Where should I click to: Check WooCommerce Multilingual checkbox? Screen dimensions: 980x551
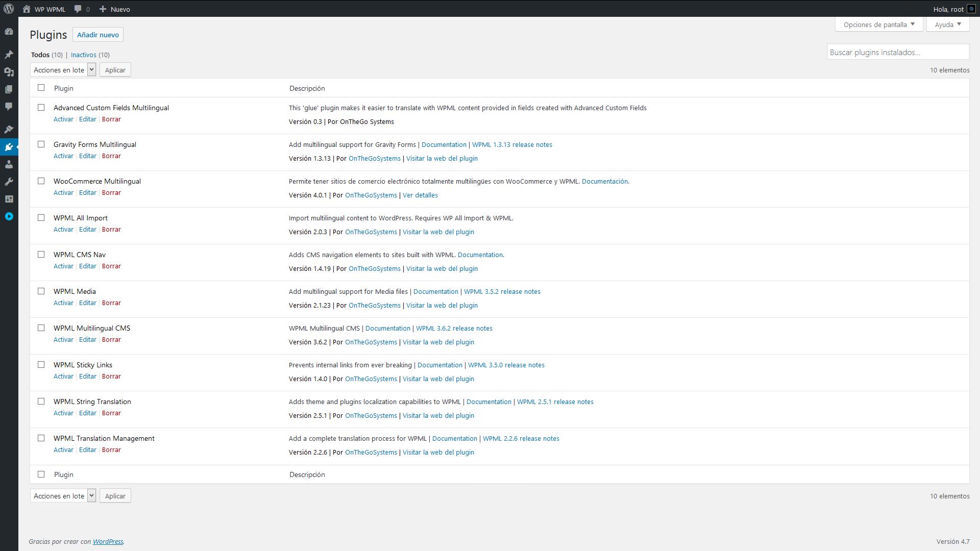point(41,181)
